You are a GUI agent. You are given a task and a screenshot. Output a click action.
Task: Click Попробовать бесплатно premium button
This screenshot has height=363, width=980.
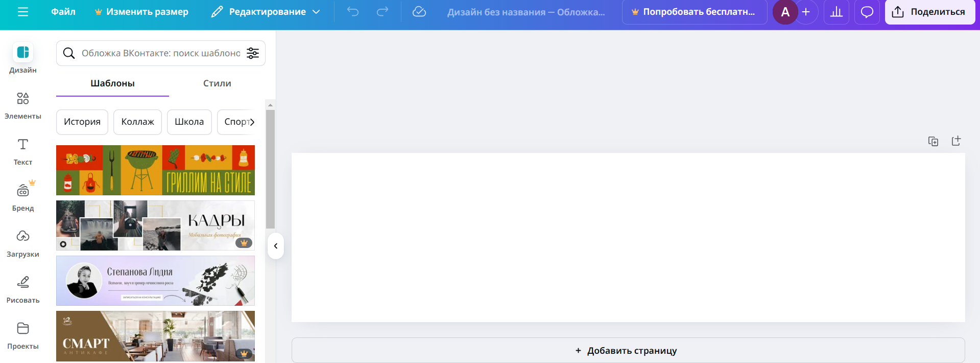tap(695, 12)
